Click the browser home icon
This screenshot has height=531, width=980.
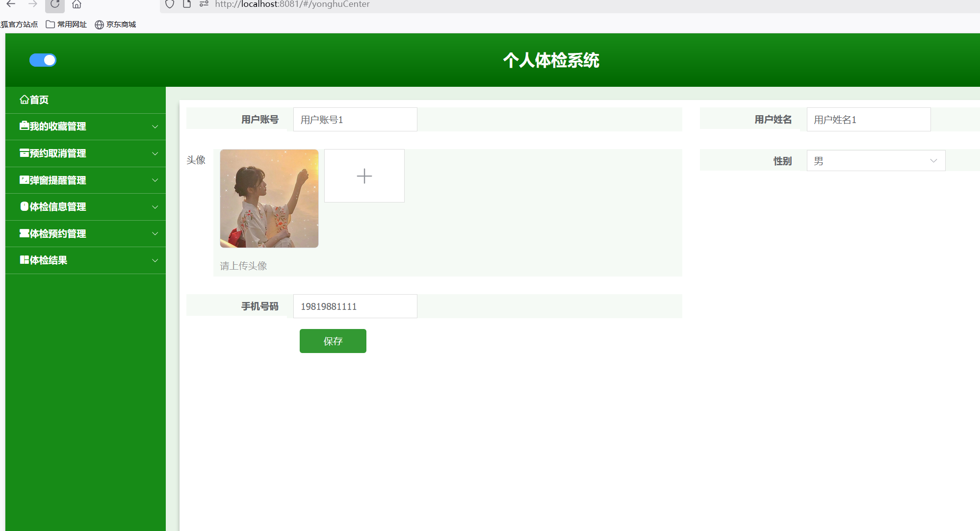coord(77,4)
